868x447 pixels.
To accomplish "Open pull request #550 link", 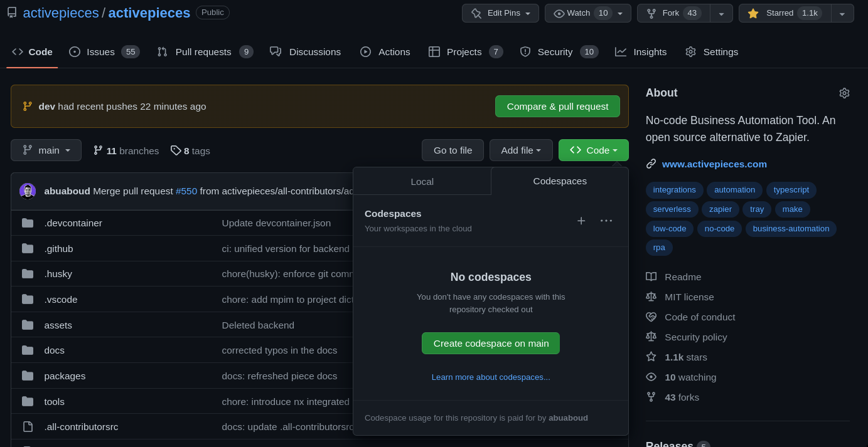I will tap(186, 191).
